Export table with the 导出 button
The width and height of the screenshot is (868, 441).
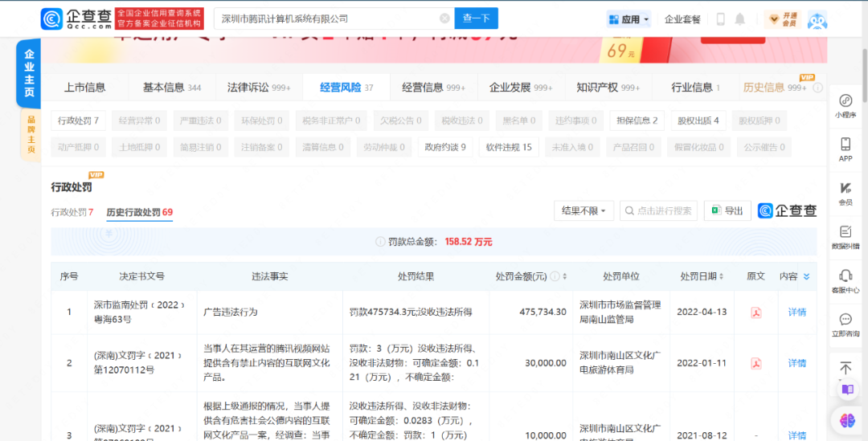(x=727, y=210)
